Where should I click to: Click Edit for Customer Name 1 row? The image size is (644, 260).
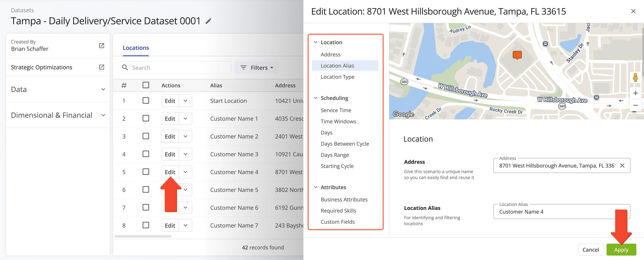tap(170, 119)
